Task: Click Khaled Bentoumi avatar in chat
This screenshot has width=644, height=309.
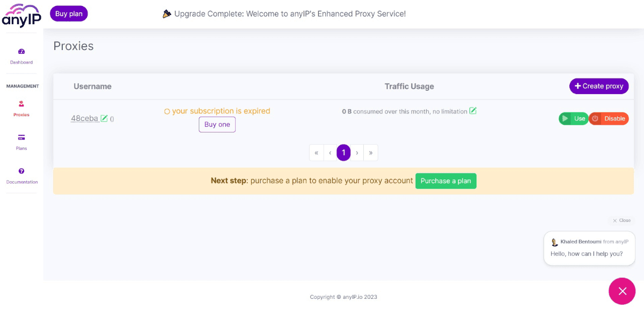Action: point(555,242)
